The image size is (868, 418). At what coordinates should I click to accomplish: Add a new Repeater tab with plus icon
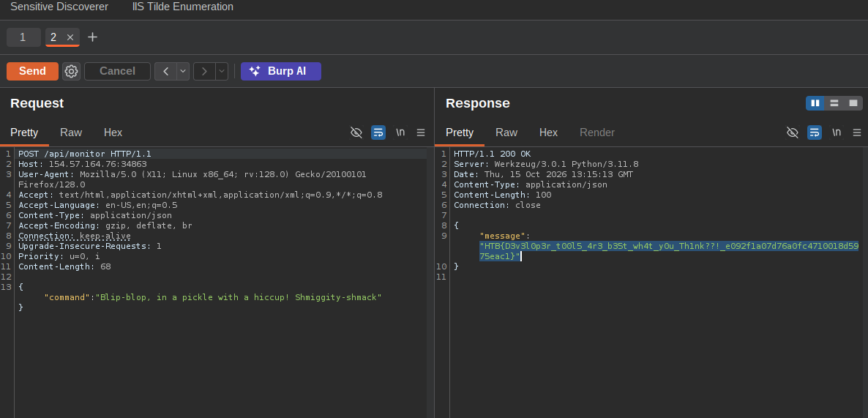point(92,37)
